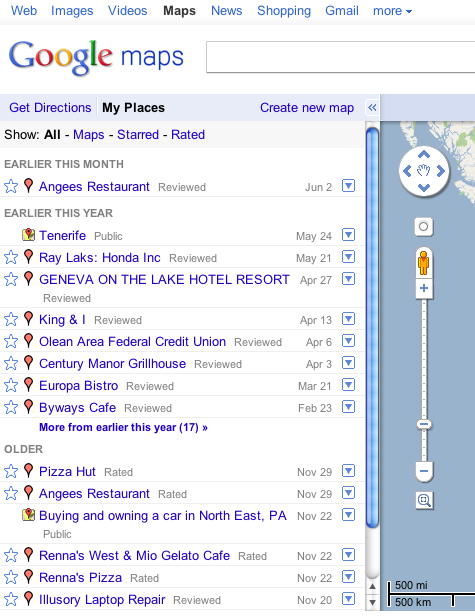
Task: Open Gmail from top navigation
Action: (x=342, y=11)
